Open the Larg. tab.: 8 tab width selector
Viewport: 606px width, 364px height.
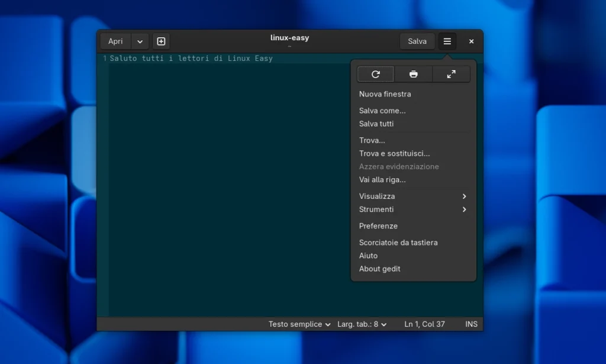point(361,324)
